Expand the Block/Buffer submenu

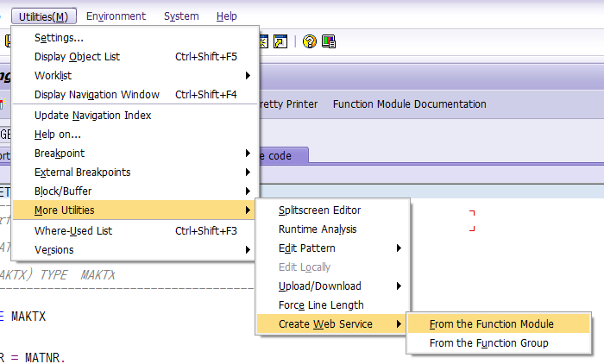tap(135, 191)
